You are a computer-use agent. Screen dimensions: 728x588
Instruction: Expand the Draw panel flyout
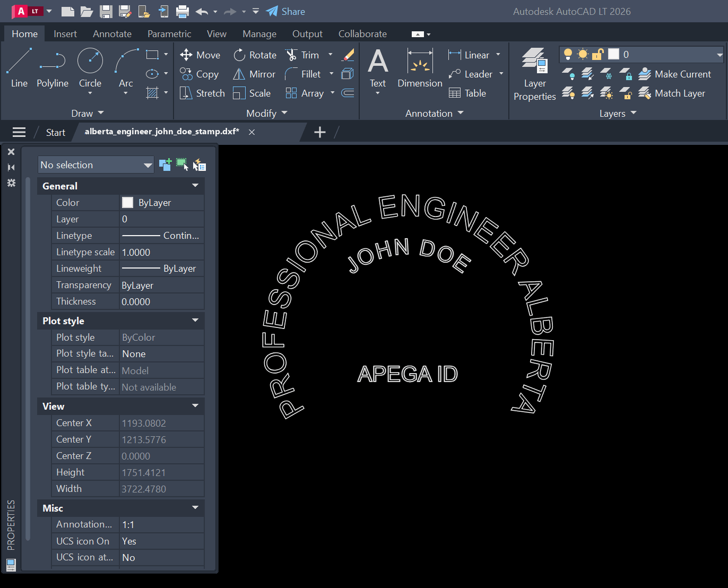pyautogui.click(x=88, y=114)
